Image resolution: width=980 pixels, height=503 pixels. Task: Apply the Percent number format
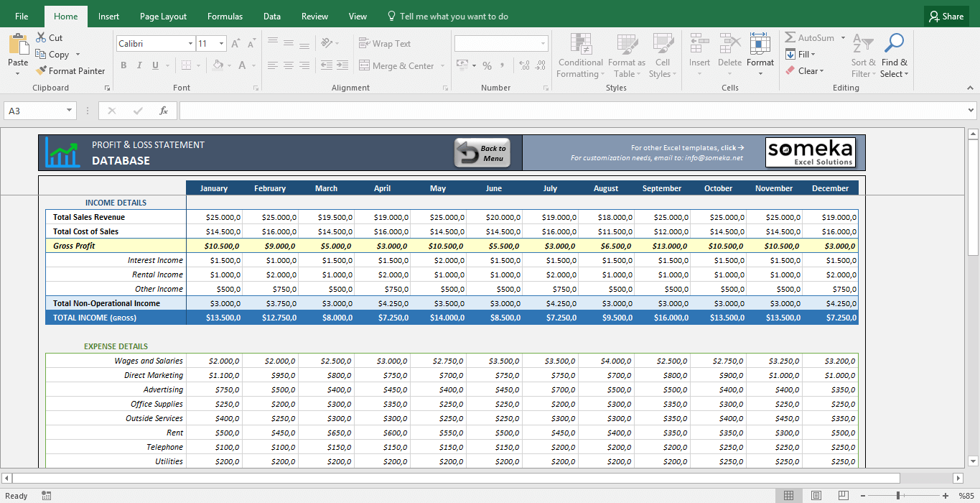487,65
